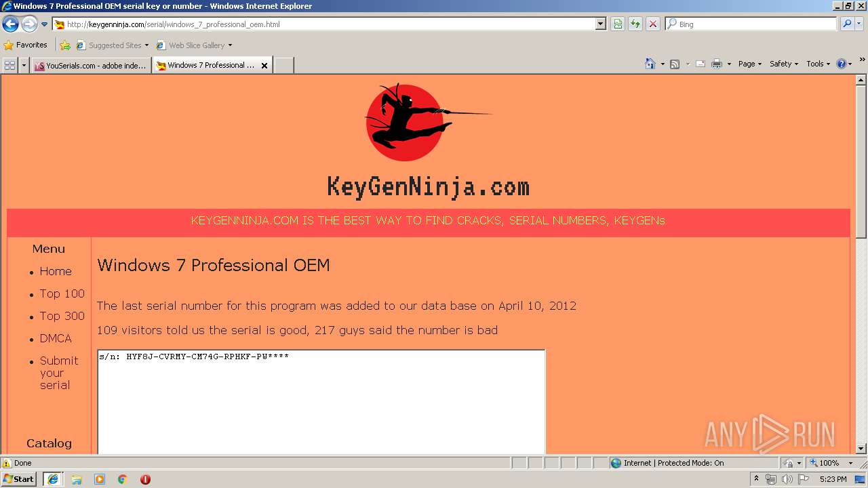Expand the zoom level dropdown arrow

pyautogui.click(x=850, y=464)
